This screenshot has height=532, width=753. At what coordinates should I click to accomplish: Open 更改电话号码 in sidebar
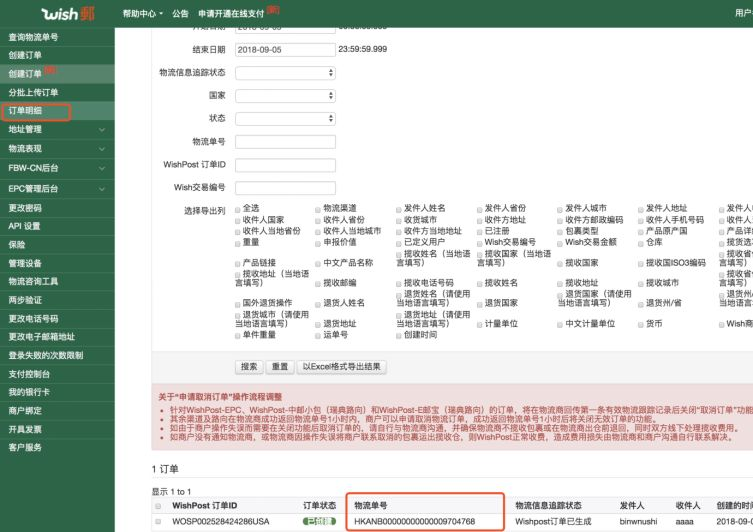pyautogui.click(x=57, y=318)
